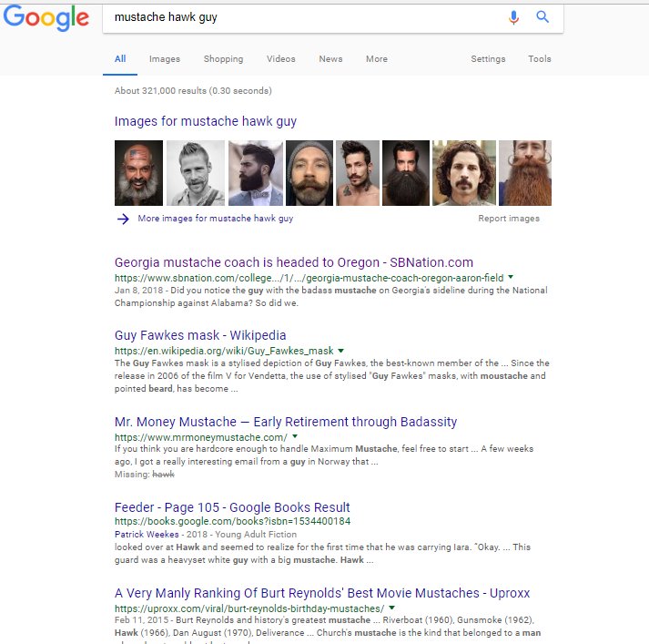The height and width of the screenshot is (644, 649).
Task: Click the en.wikipedia.org Guy_Fawkes_mask URL
Action: [224, 352]
